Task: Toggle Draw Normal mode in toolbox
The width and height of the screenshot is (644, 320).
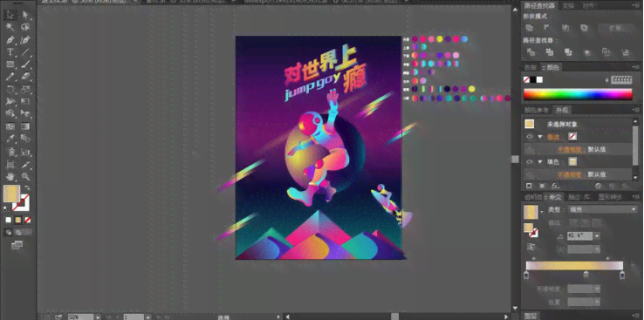Action: (x=8, y=233)
